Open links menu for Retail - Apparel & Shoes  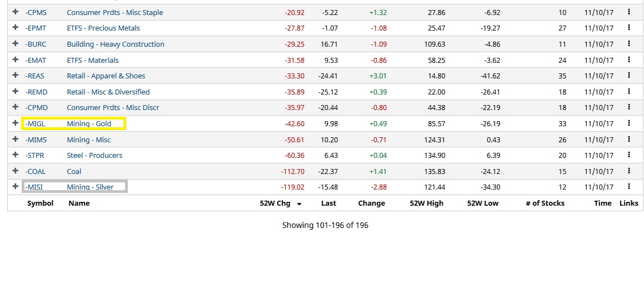tap(629, 75)
